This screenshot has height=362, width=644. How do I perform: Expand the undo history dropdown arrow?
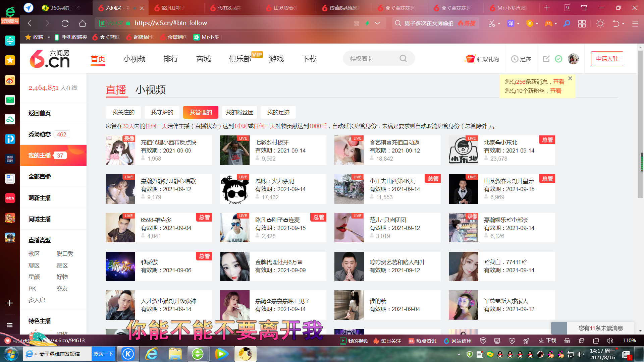click(623, 23)
